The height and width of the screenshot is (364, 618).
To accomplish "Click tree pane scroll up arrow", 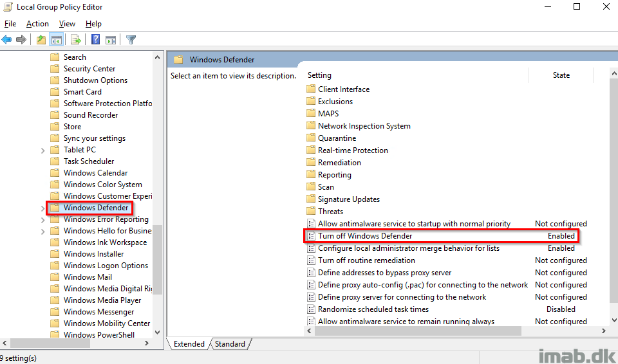I will coord(157,57).
